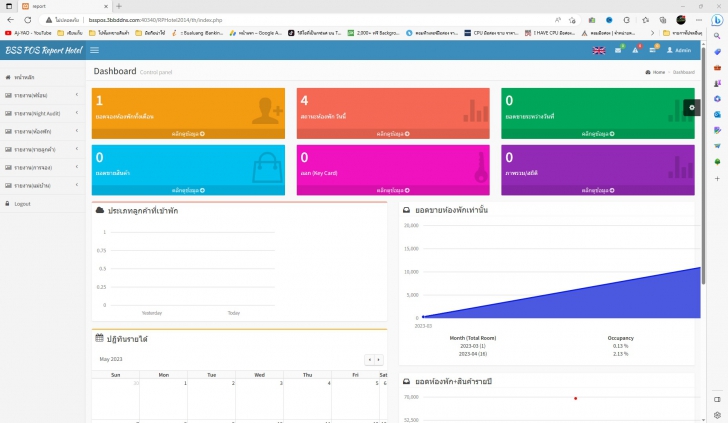Toggle the sidebar hamburger menu

(94, 50)
